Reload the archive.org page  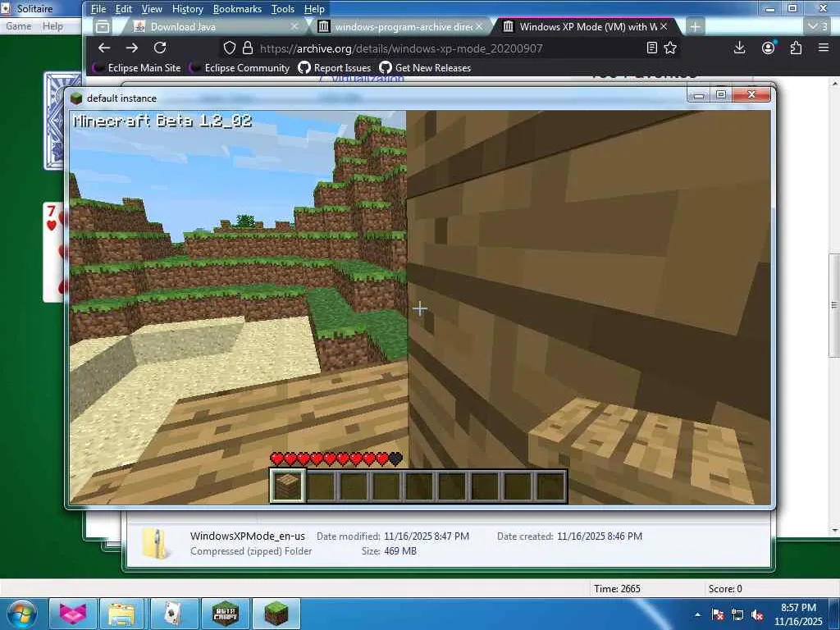pyautogui.click(x=160, y=48)
